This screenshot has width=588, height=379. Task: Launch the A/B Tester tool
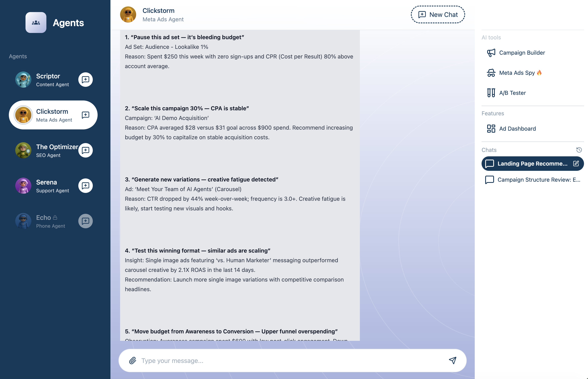pos(512,93)
